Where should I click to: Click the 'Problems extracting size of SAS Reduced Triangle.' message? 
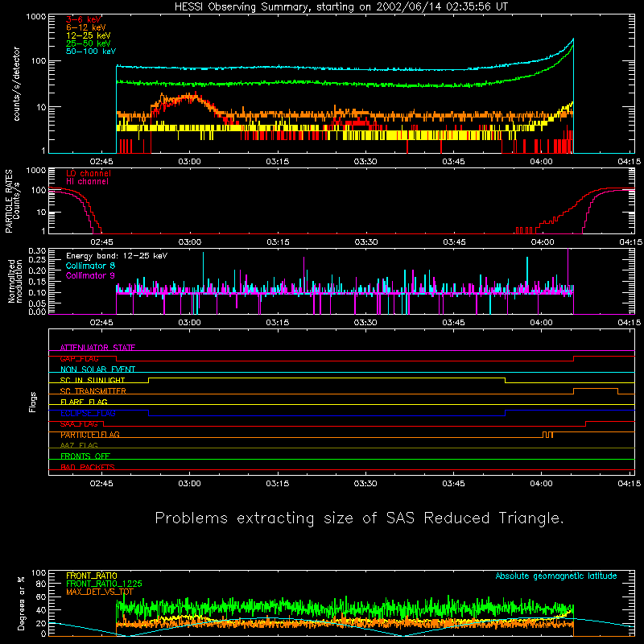coord(359,518)
